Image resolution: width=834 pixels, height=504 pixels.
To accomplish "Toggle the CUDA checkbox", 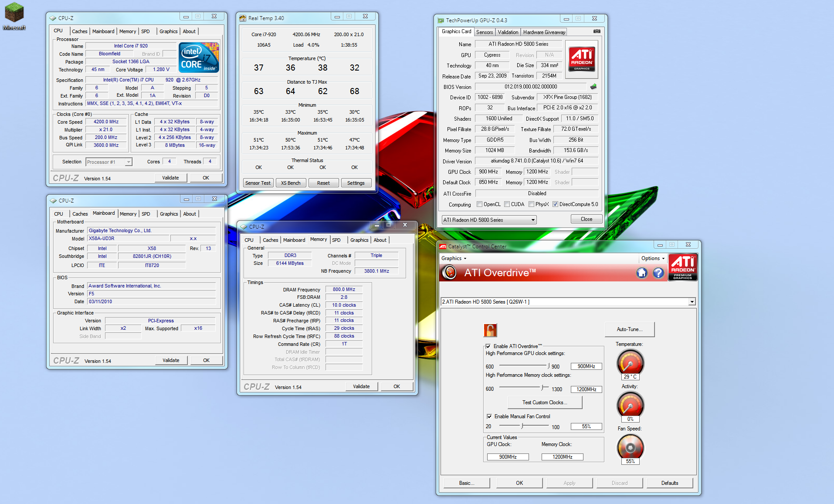I will tap(507, 204).
